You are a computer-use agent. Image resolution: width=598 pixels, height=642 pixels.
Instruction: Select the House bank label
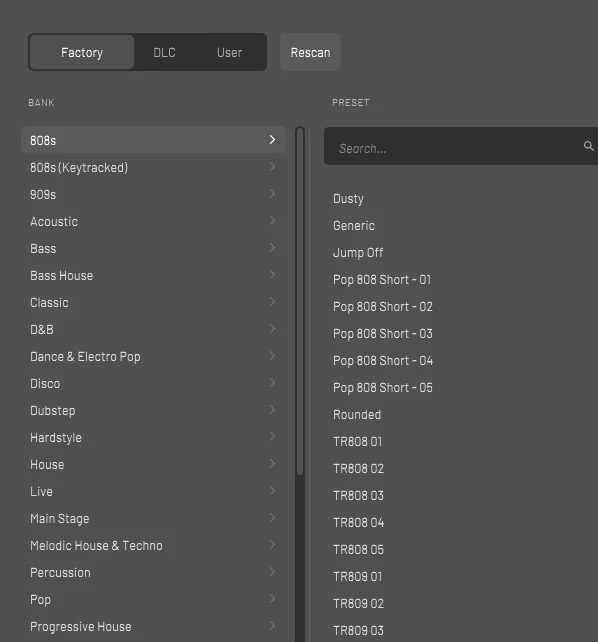coord(47,465)
